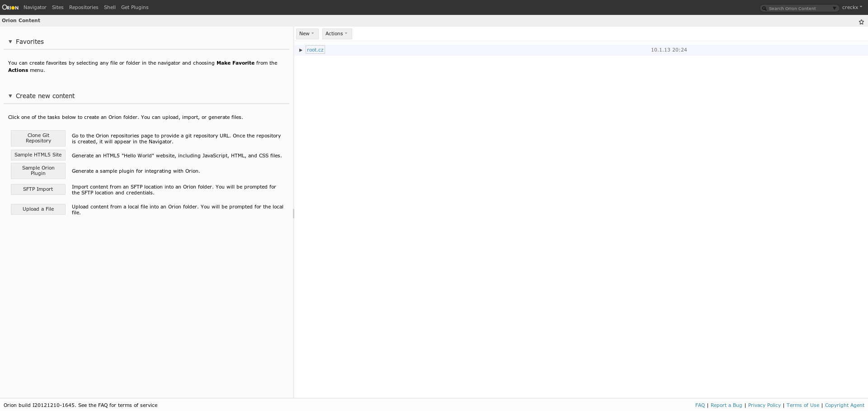Click the Orion Content page title
The width and height of the screenshot is (868, 411).
pos(21,20)
